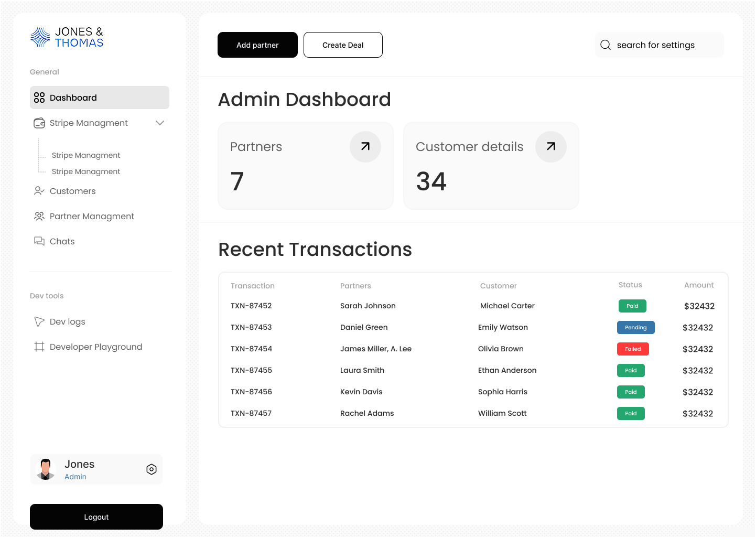Toggle the Pending status badge for TXN-87453
The height and width of the screenshot is (538, 756).
636,327
